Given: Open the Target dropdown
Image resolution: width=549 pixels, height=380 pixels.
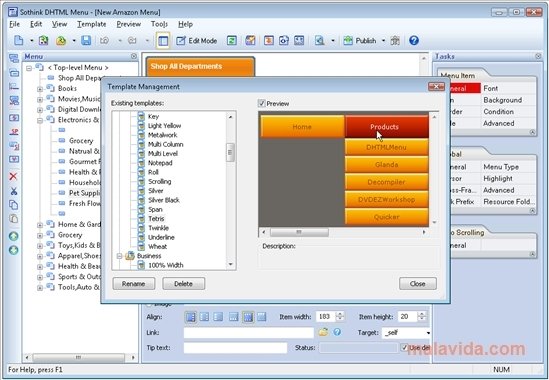Looking at the screenshot, I should (428, 333).
